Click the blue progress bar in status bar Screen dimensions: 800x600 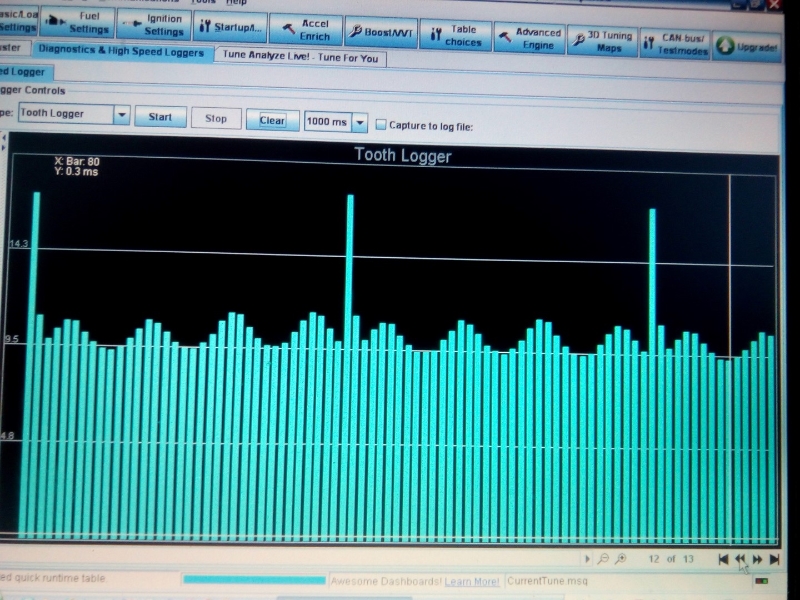pos(254,580)
